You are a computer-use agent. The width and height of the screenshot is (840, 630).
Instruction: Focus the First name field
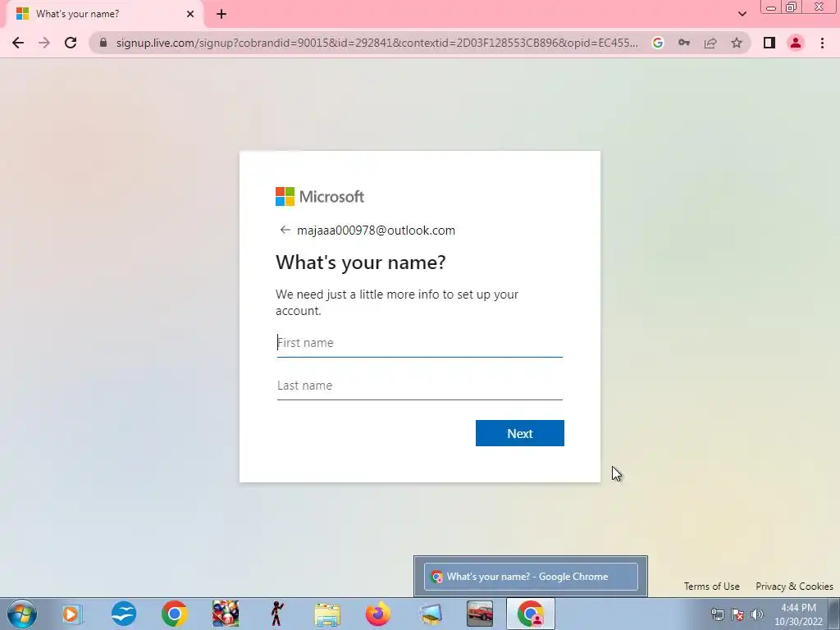click(419, 343)
